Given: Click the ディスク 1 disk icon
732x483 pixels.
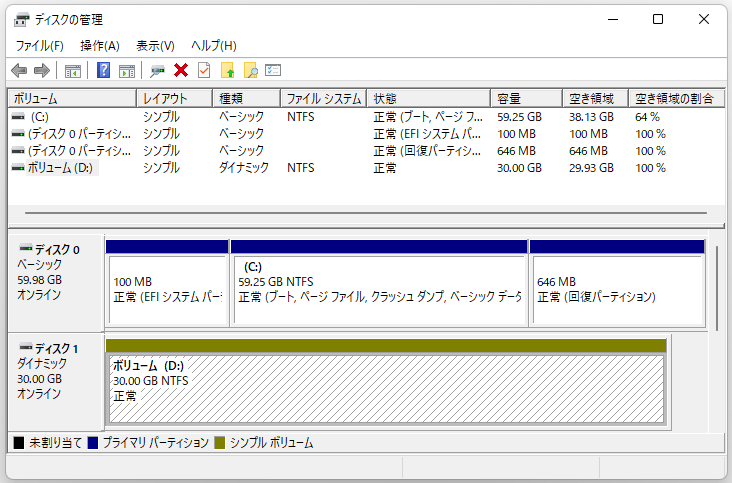Looking at the screenshot, I should (x=26, y=347).
